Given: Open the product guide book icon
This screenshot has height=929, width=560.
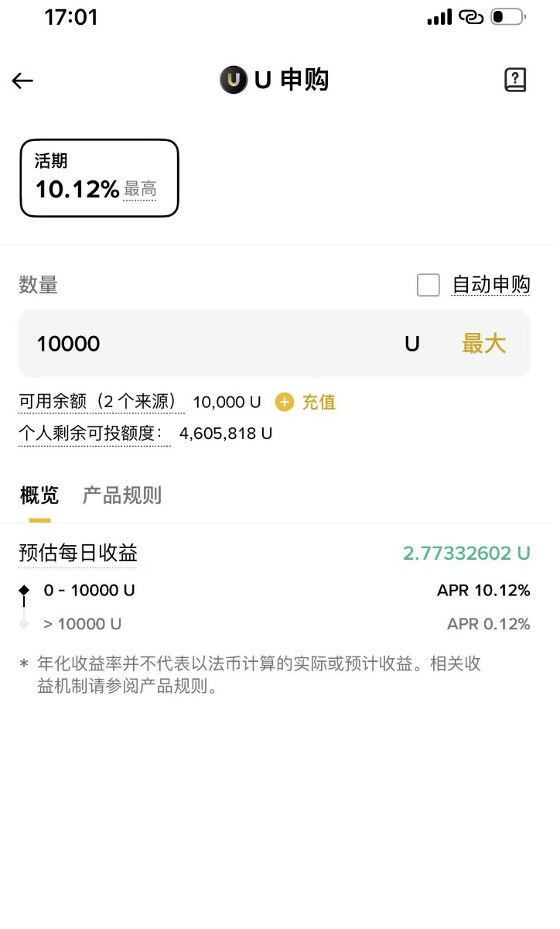Looking at the screenshot, I should (515, 80).
